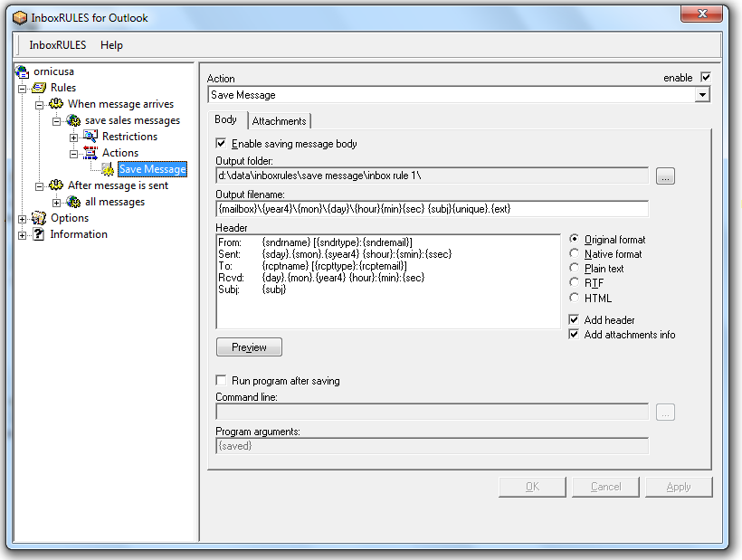Uncheck Add attachments info checkbox
This screenshot has width=742, height=560.
574,335
